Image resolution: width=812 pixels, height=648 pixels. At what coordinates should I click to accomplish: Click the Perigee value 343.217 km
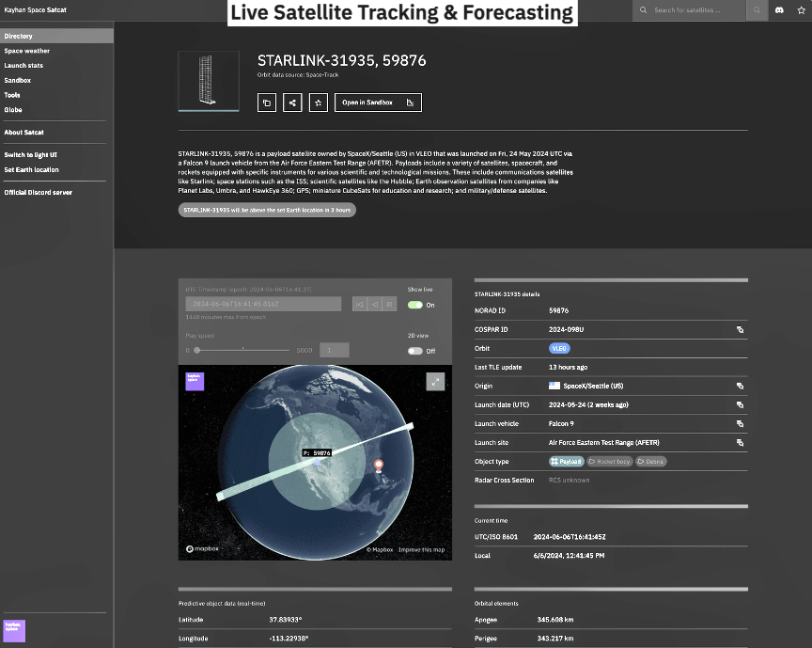coord(555,639)
